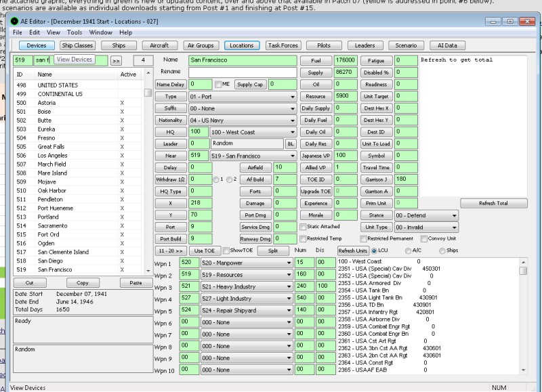Open the Unit Type dropdown 00 - Invalid

pyautogui.click(x=427, y=227)
